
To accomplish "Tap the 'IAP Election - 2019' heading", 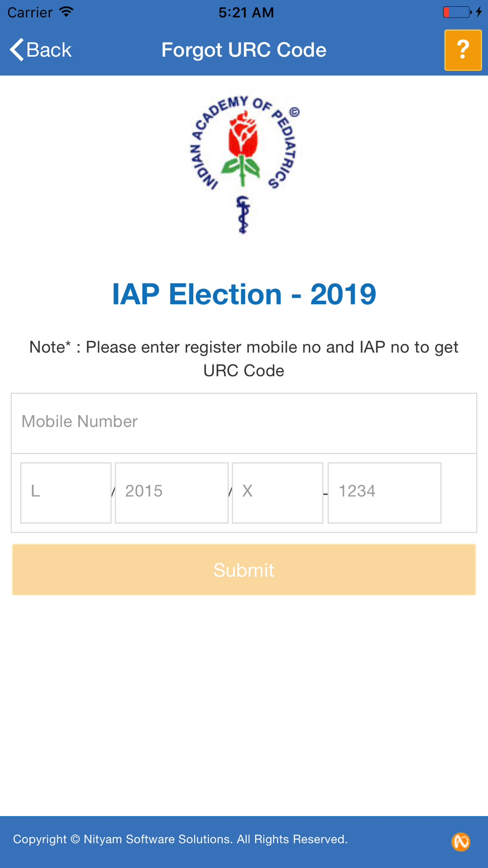I will 244,294.
